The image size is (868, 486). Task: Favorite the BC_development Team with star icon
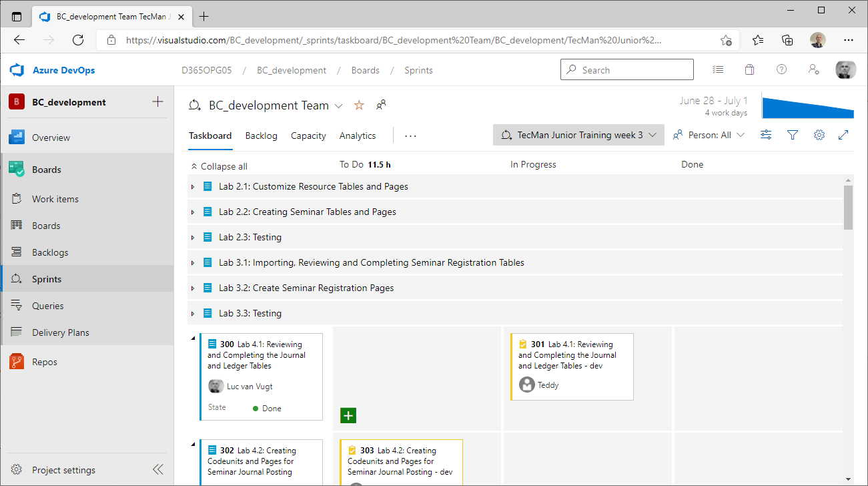359,105
